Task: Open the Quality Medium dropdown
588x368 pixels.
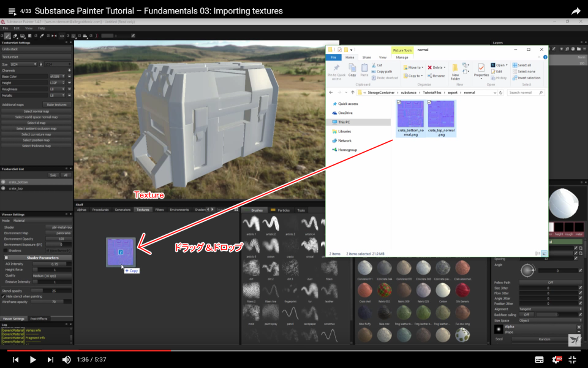Action: coord(51,275)
